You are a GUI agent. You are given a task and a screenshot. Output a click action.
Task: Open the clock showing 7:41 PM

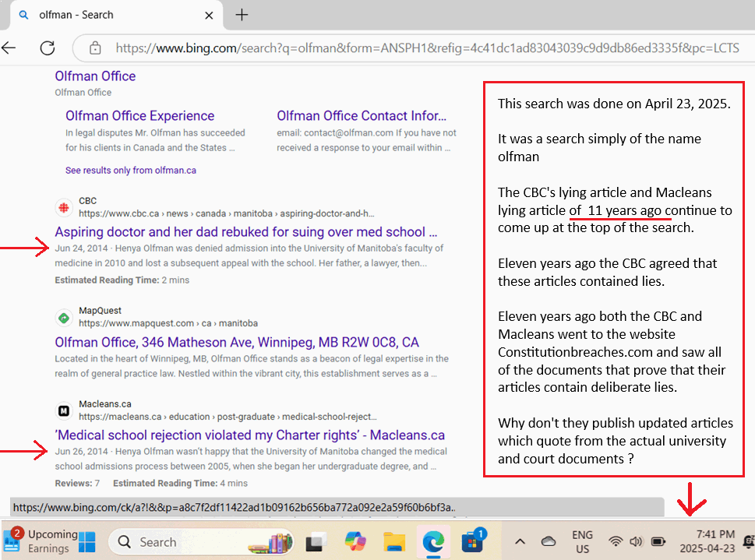707,541
